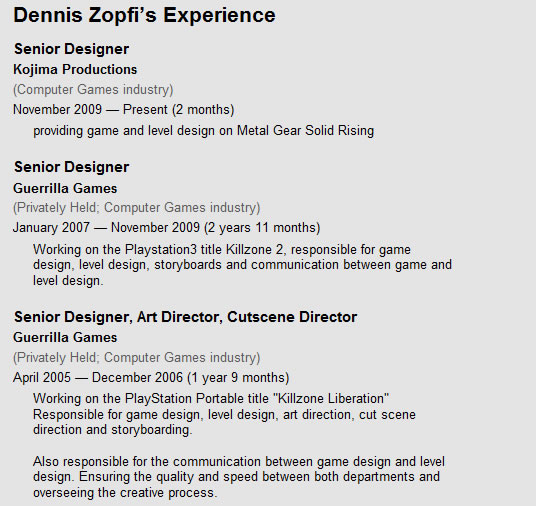The height and width of the screenshot is (506, 536).
Task: Click the January 2007 — November 2009 dates
Action: point(166,228)
